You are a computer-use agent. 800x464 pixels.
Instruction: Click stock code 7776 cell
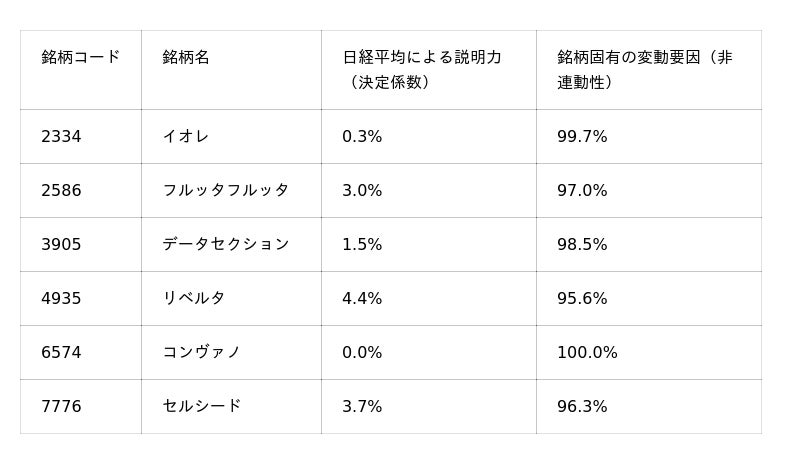tap(61, 407)
